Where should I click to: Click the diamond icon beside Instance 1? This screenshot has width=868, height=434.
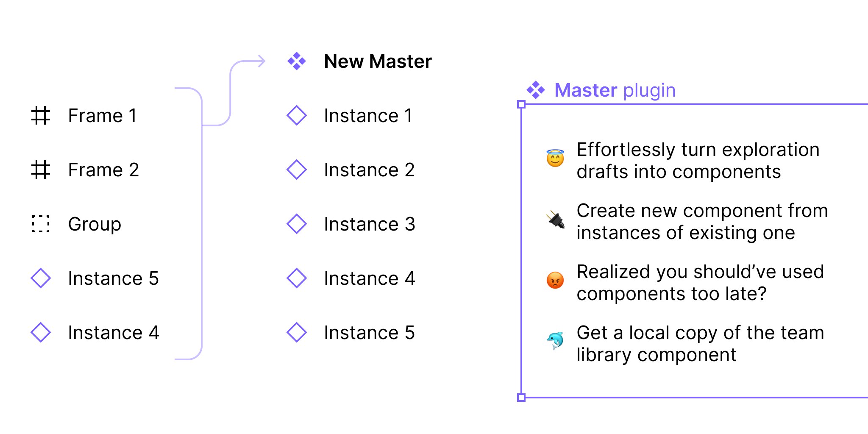pyautogui.click(x=297, y=116)
